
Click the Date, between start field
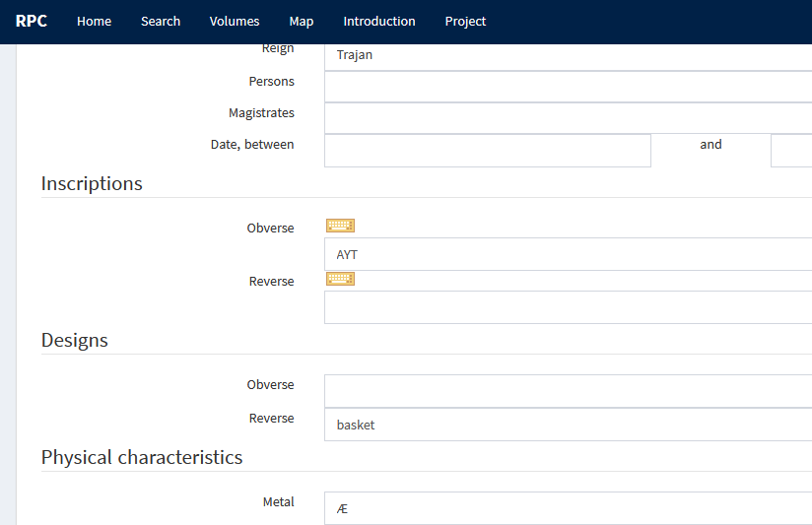click(487, 151)
